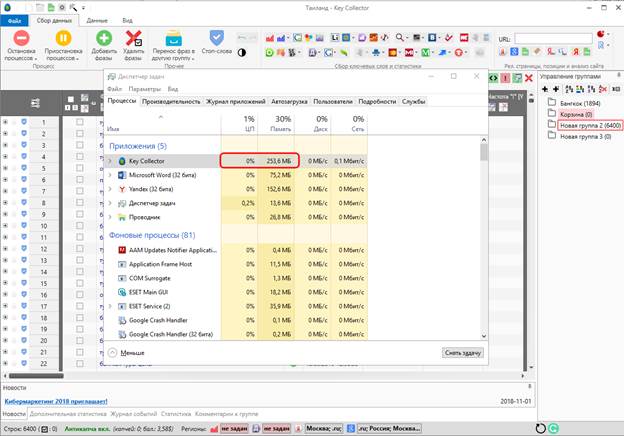624x436 pixels.
Task: Click the Google Crash Handler (32 бита) icon
Action: (122, 334)
